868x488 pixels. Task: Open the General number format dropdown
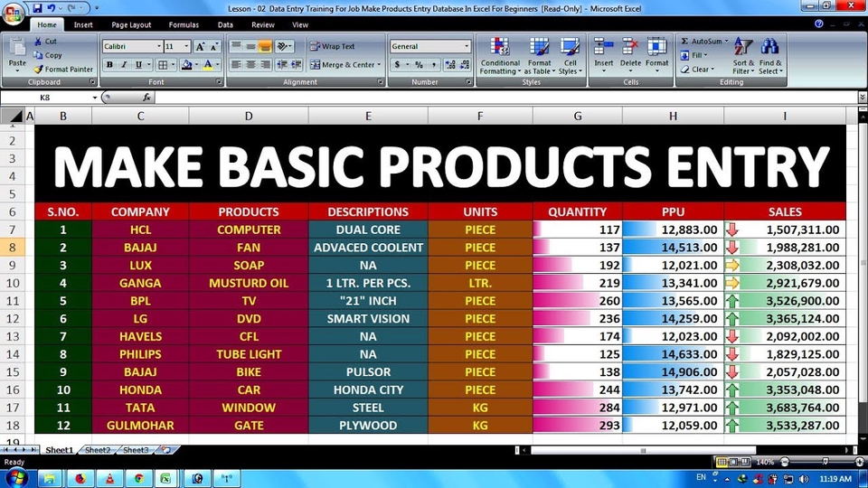click(x=467, y=46)
